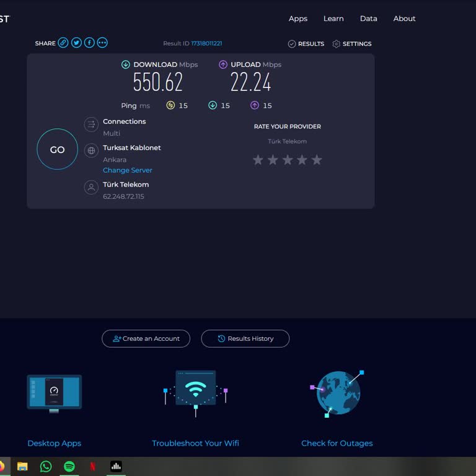Rate the provider five stars
The height and width of the screenshot is (476, 476).
[317, 160]
